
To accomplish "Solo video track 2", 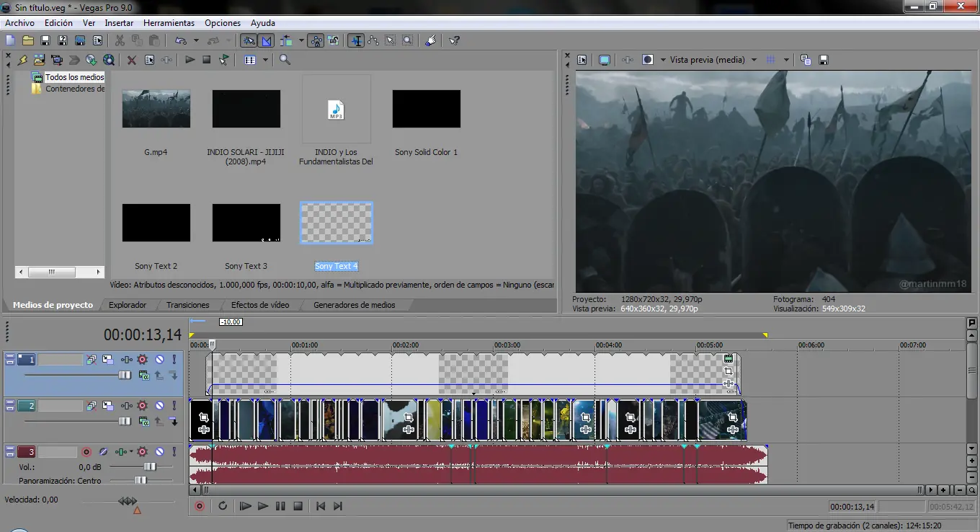I will [174, 406].
